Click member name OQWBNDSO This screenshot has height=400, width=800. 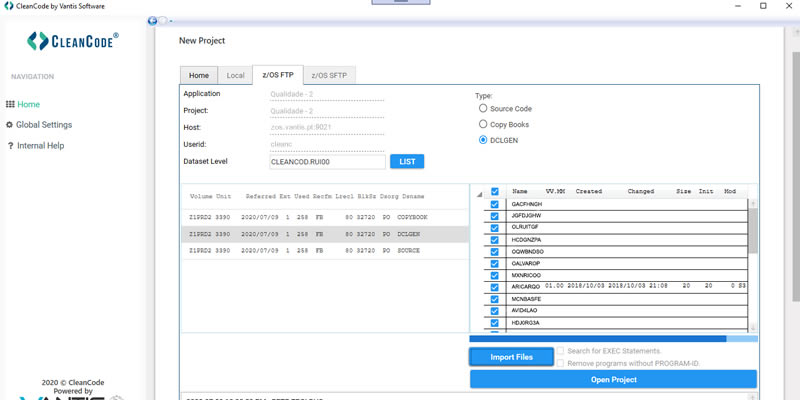[x=528, y=252]
